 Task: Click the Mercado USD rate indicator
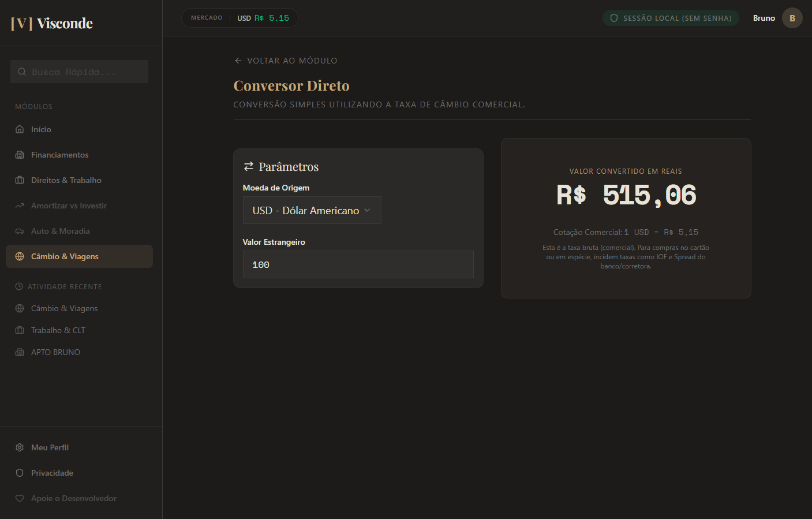click(x=240, y=18)
